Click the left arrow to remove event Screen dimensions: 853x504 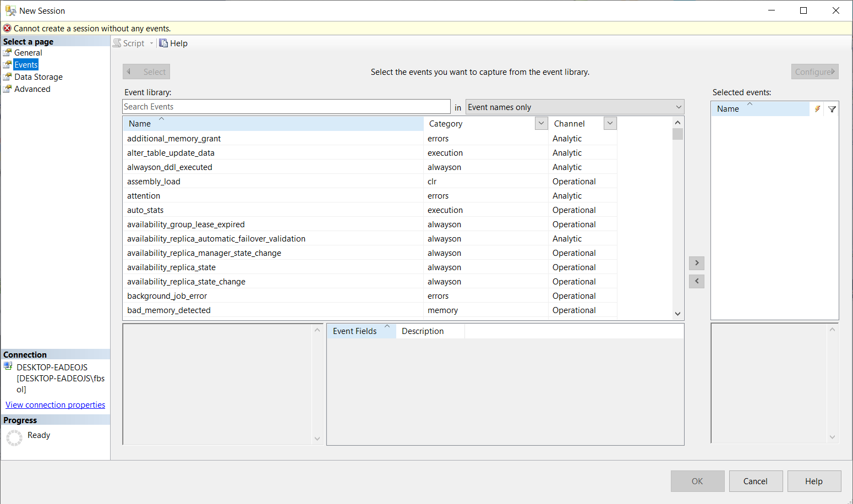[697, 281]
